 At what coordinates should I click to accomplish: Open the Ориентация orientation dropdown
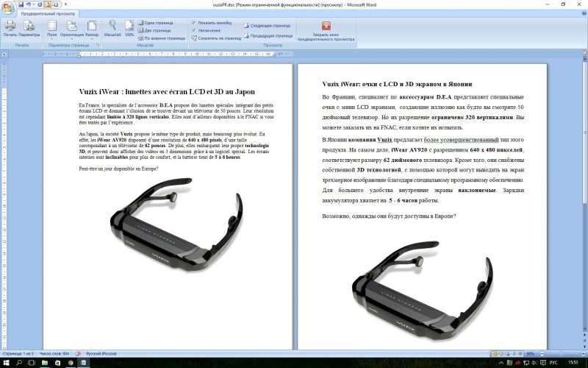[x=71, y=29]
